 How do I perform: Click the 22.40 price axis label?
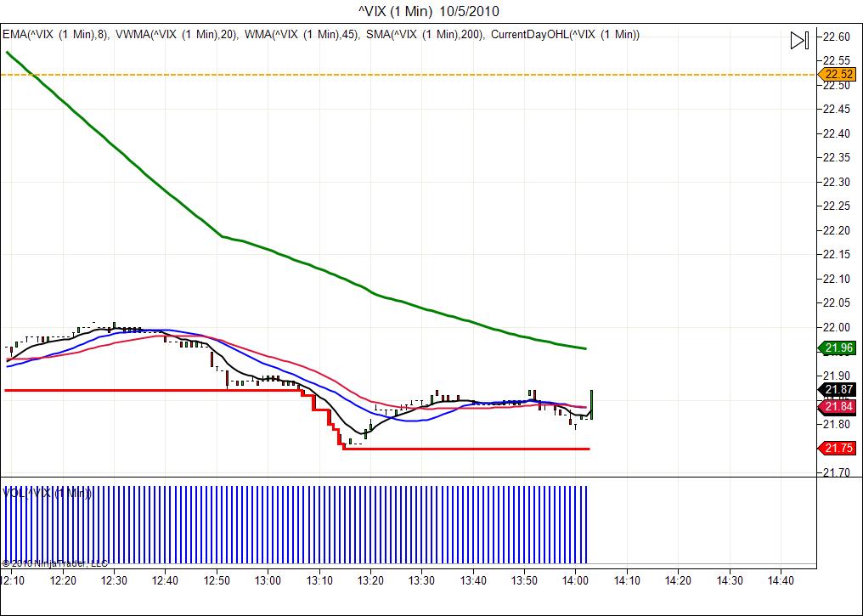(836, 133)
